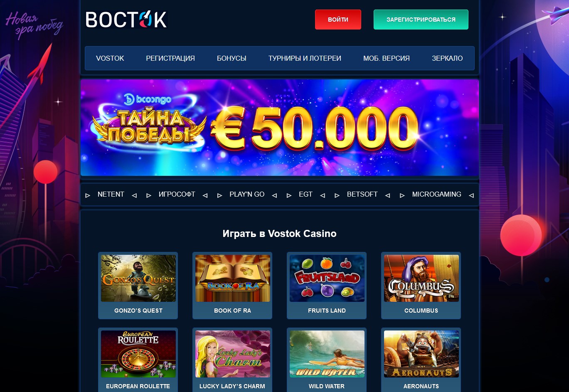Click the Войти login button
569x392 pixels.
[x=338, y=20]
